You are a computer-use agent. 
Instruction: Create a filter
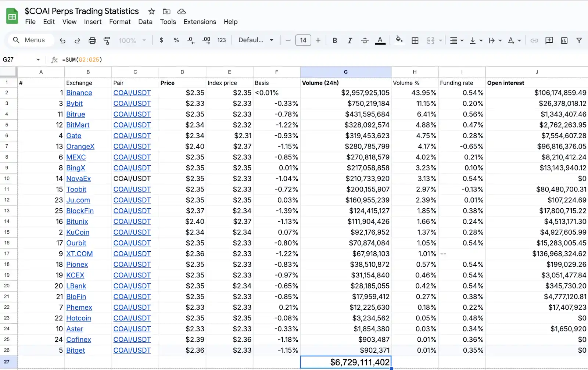[579, 40]
